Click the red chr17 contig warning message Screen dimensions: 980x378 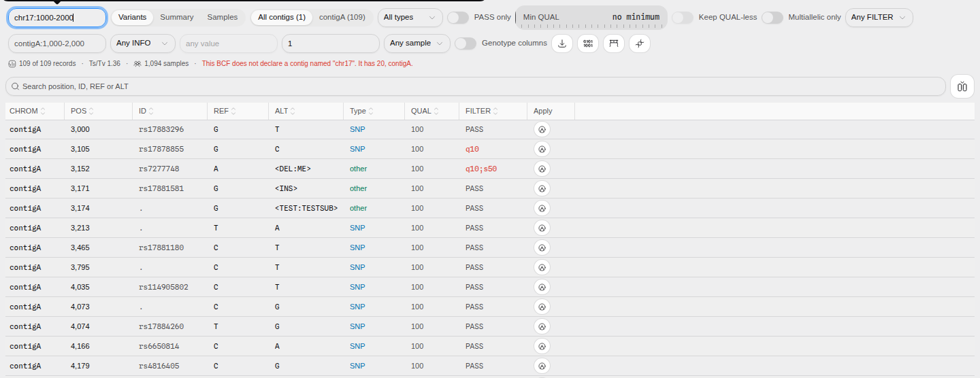point(307,63)
